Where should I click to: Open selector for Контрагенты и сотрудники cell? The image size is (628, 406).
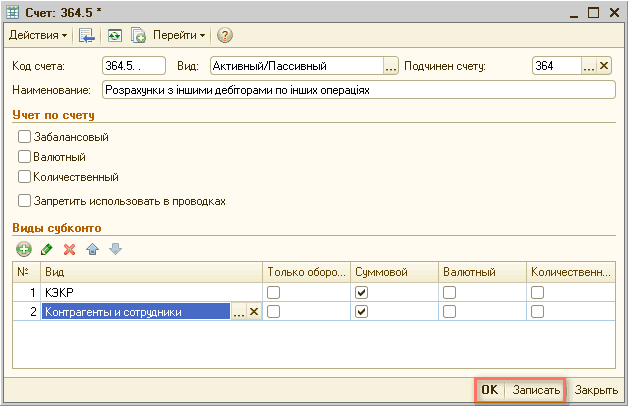(x=238, y=312)
